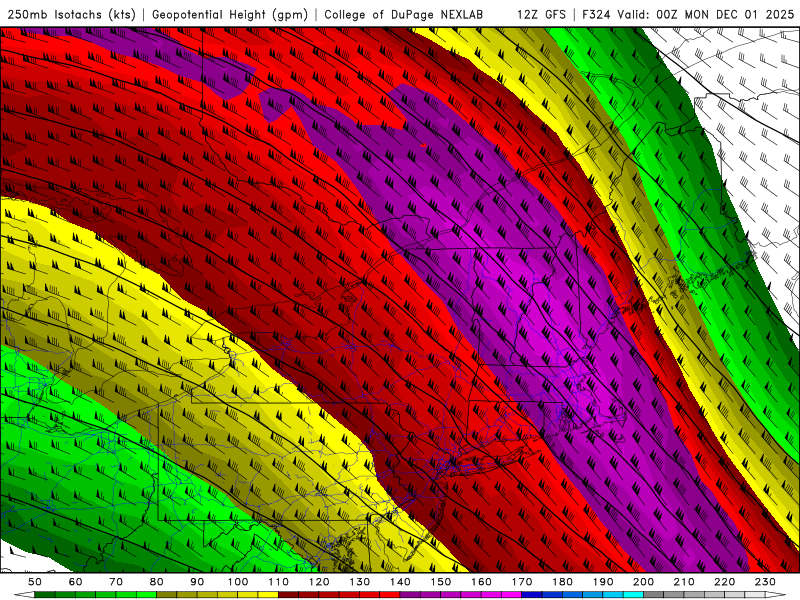Click the left arrow cap of the color bar

tap(24, 595)
